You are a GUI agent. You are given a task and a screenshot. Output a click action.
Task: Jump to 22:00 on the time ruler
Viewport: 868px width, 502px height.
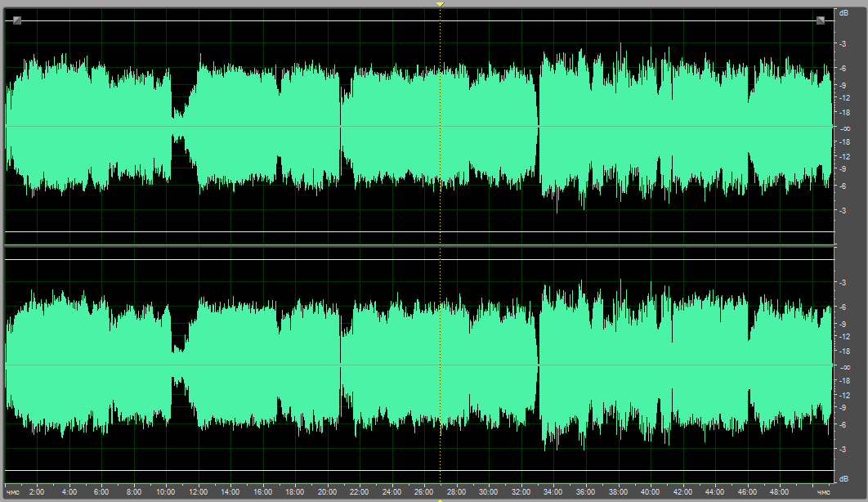point(360,492)
